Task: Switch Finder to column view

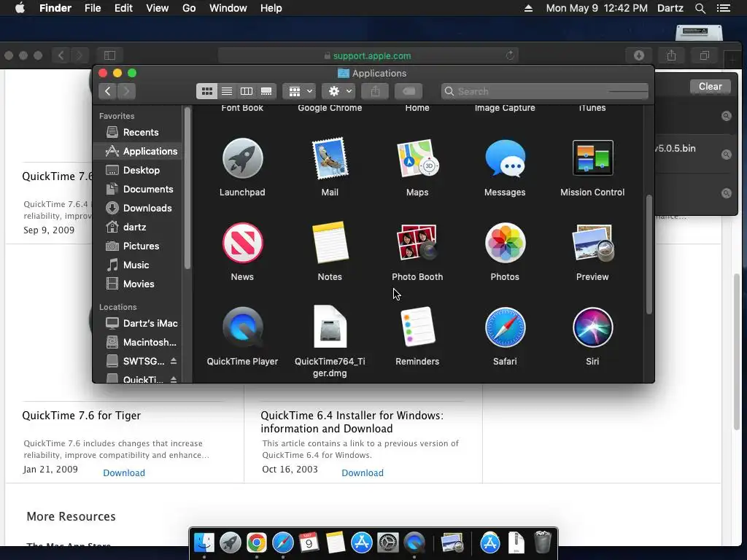Action: (247, 91)
